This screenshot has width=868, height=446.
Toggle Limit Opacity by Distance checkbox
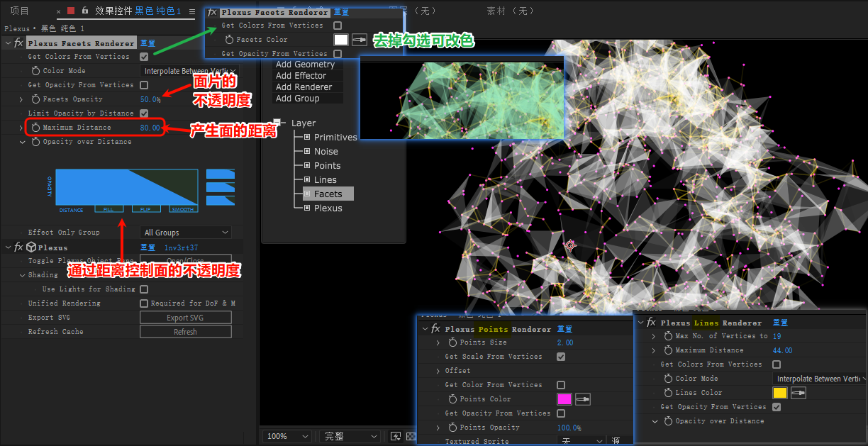pos(144,113)
